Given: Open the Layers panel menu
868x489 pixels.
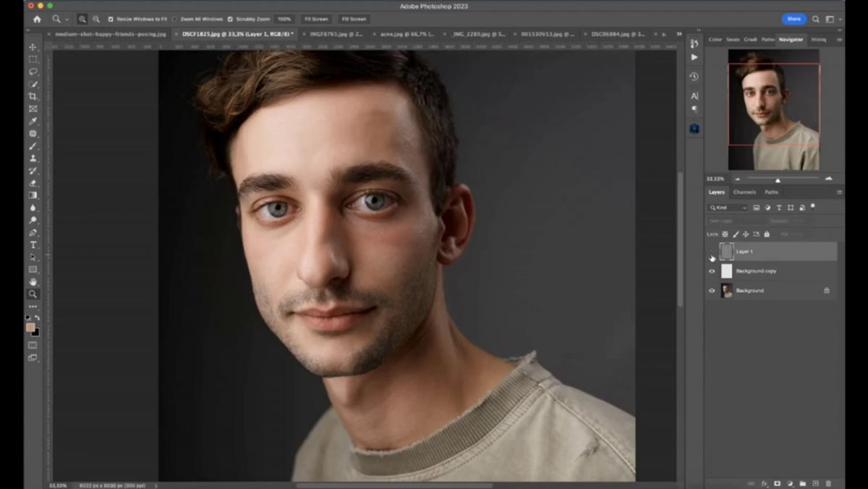Looking at the screenshot, I should pyautogui.click(x=839, y=192).
